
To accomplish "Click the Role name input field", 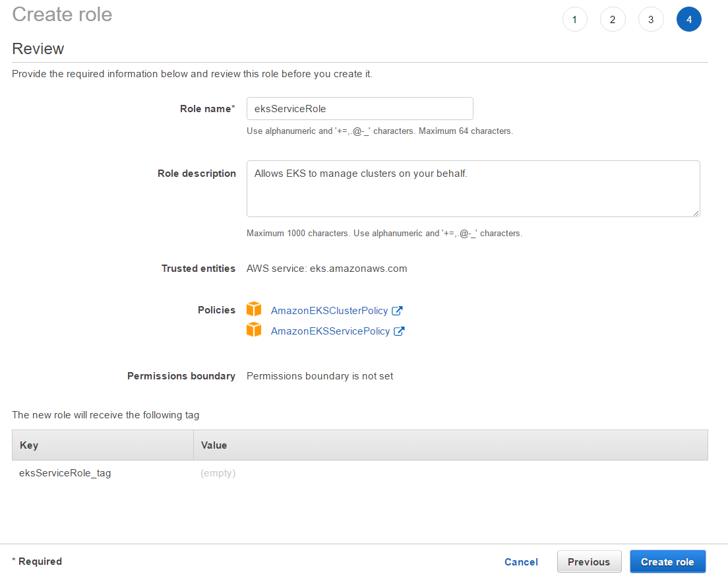I will (x=360, y=109).
